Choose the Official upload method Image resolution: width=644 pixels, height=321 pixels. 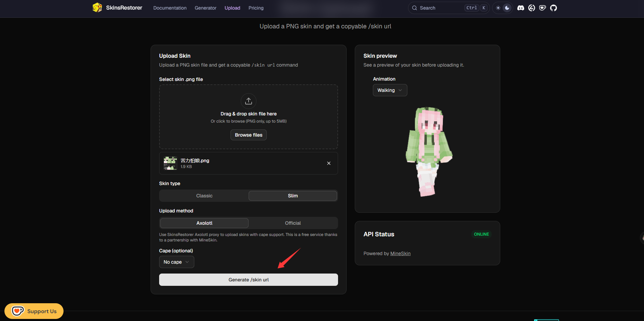pyautogui.click(x=293, y=223)
